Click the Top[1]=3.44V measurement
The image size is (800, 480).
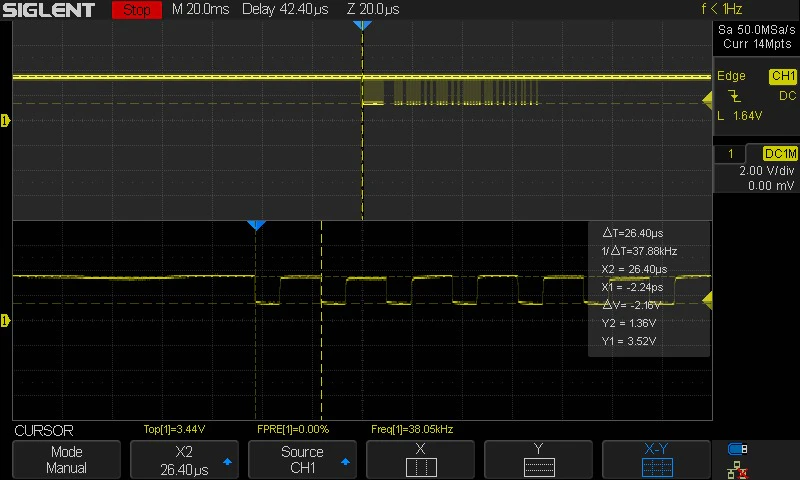coord(174,430)
